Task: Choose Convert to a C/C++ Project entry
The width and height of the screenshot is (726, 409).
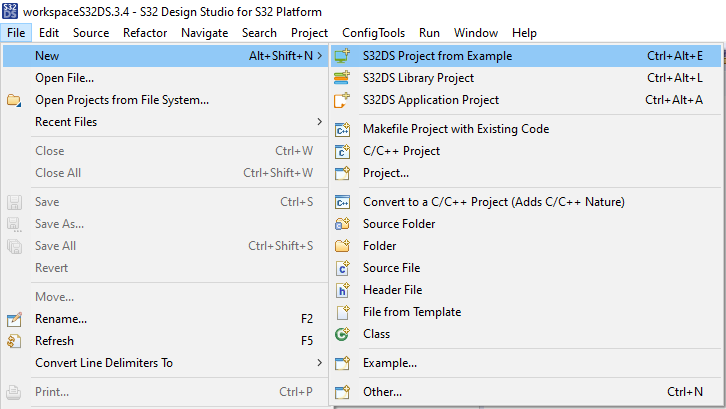Action: (493, 202)
